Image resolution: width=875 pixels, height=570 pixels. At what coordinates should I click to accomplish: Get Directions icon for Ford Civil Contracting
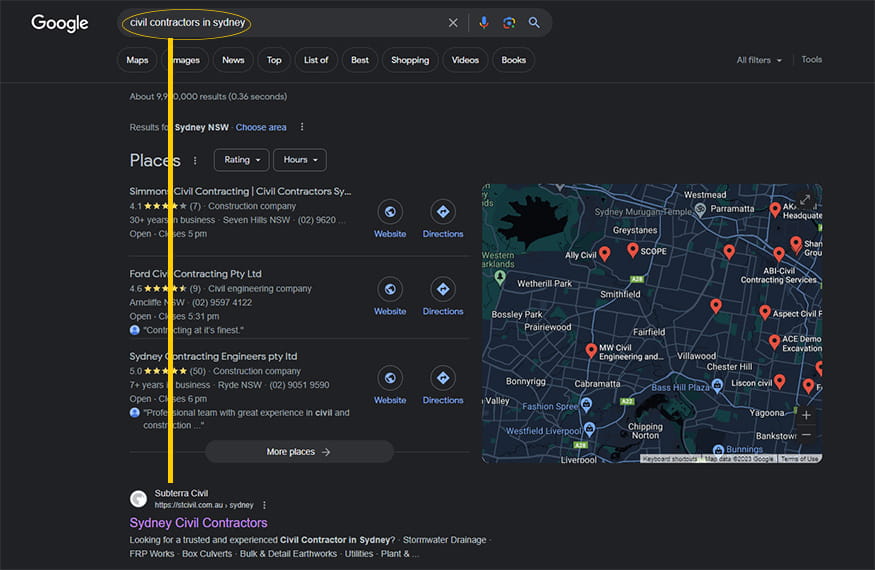point(443,289)
